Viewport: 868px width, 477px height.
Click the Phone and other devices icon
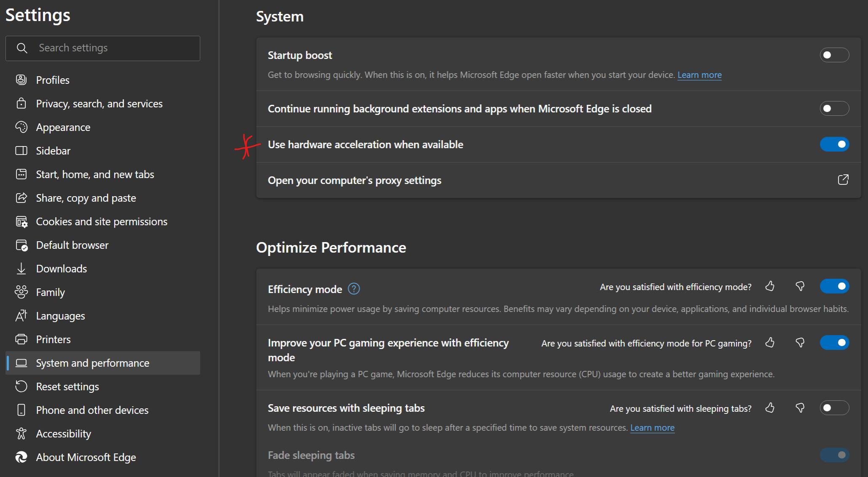tap(21, 410)
